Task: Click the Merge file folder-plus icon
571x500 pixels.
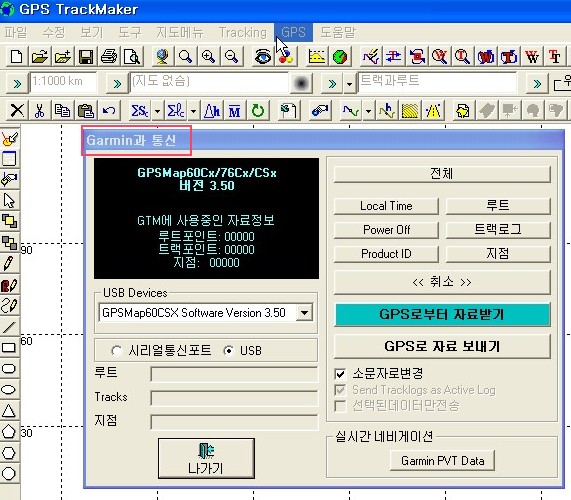Action: (63, 57)
